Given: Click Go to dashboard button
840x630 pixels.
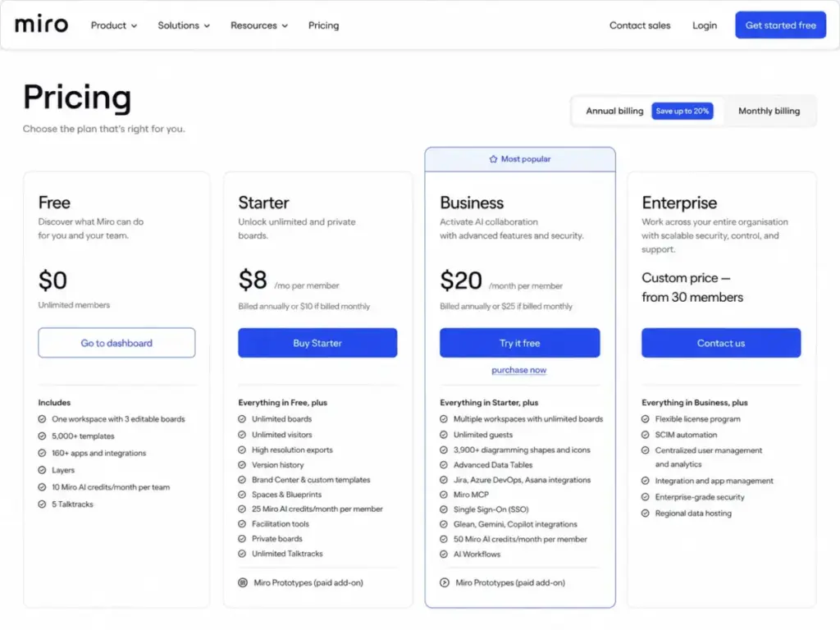Looking at the screenshot, I should 116,343.
